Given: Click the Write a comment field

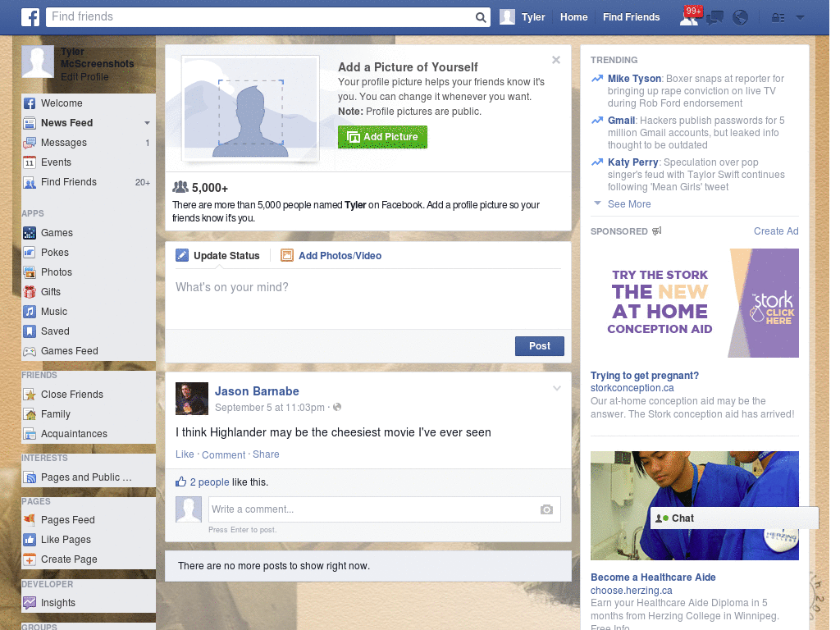Looking at the screenshot, I should tap(374, 509).
